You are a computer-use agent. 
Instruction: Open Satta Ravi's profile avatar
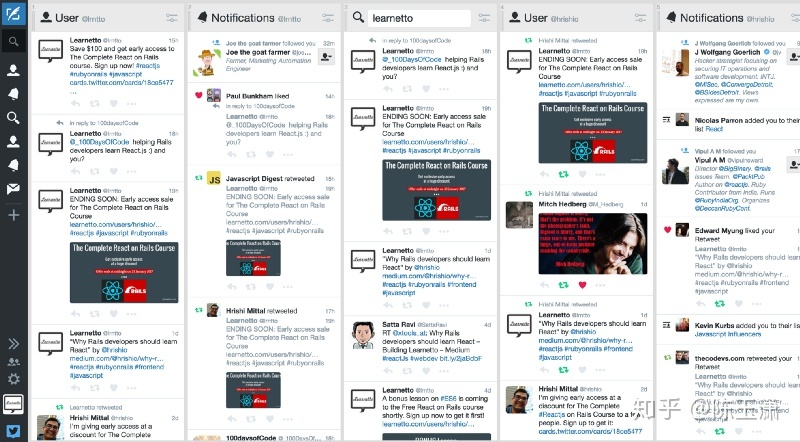[x=363, y=335]
